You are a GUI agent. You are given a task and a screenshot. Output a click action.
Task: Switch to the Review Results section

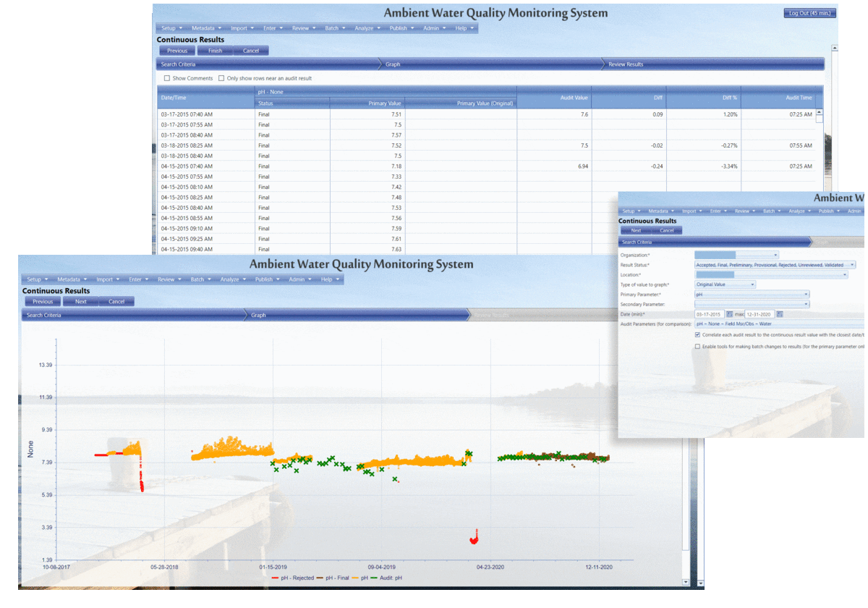(626, 64)
